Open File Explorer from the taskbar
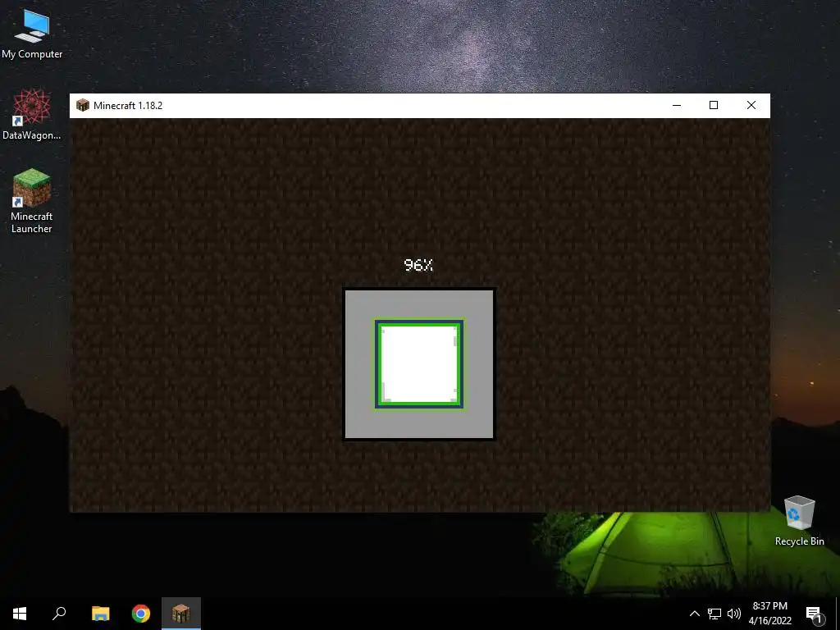 100,614
